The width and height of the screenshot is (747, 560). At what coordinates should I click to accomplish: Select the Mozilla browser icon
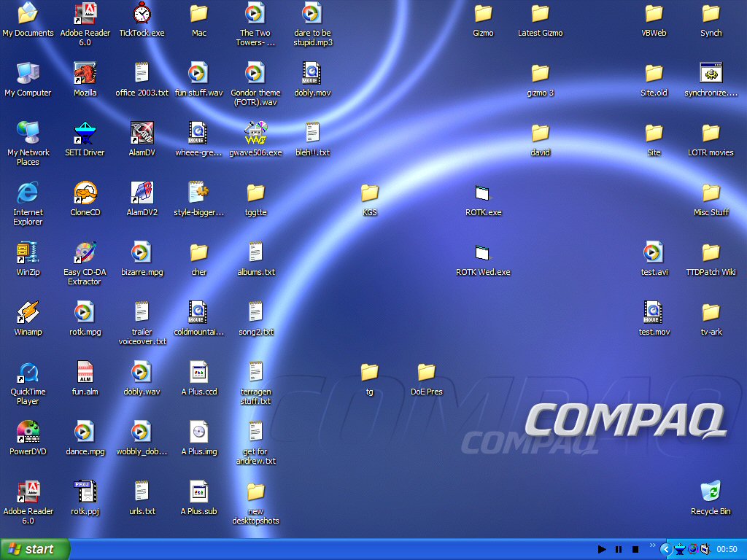[85, 74]
